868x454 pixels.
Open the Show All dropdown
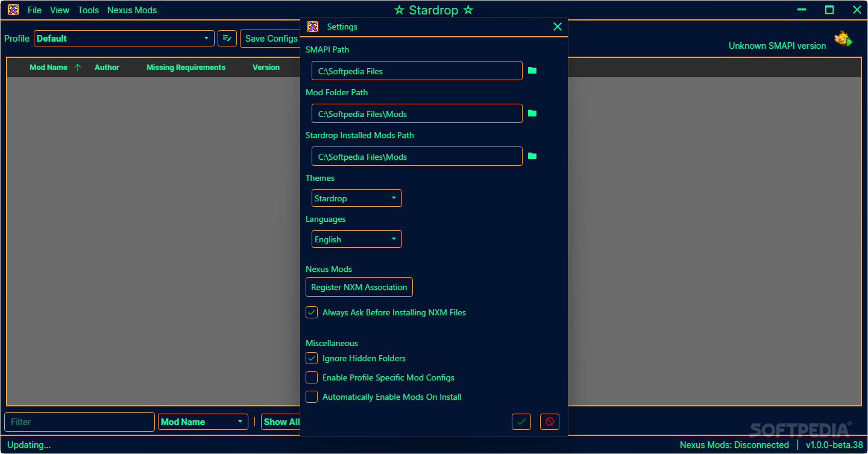click(281, 421)
